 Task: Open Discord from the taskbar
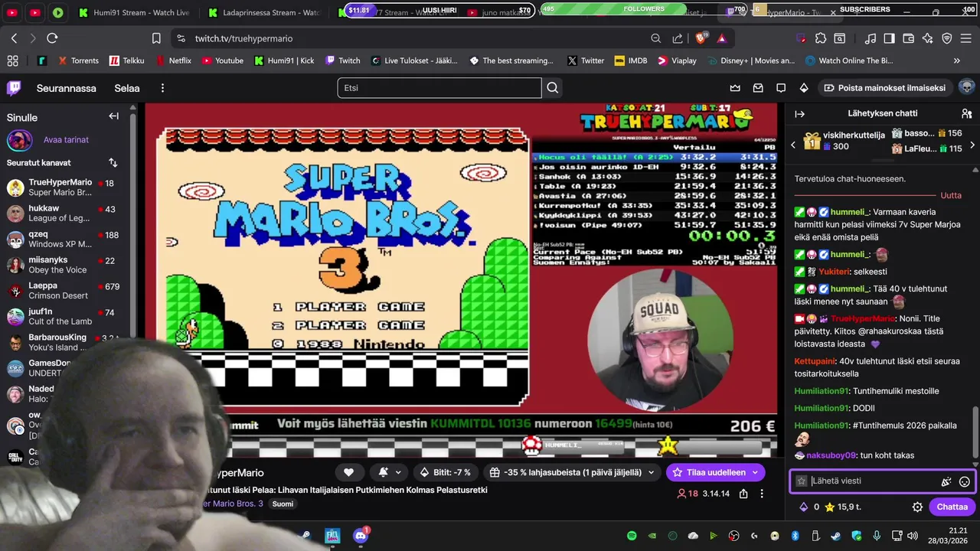pyautogui.click(x=361, y=535)
